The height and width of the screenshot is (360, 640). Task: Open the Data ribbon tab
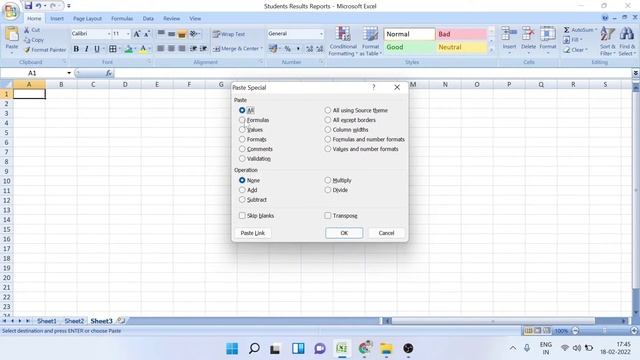click(148, 19)
